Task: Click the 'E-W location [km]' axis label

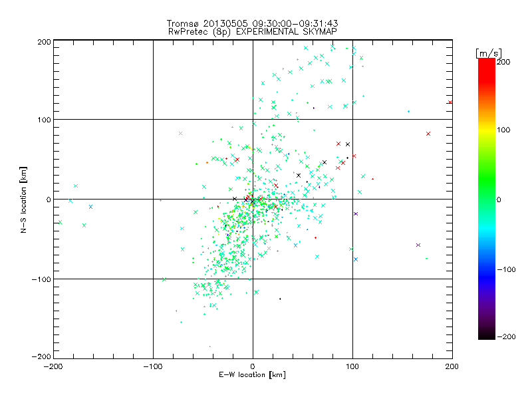Action: (253, 374)
